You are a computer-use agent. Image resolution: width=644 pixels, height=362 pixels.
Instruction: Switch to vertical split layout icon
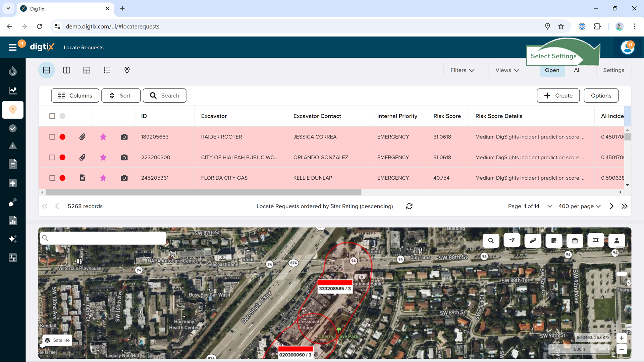(x=67, y=70)
